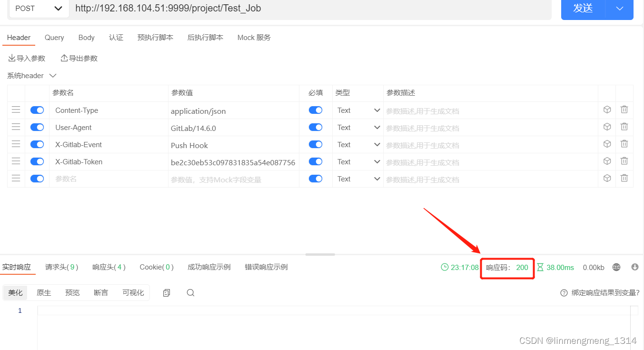This screenshot has height=350, width=644.
Task: Toggle the required switch for X-Gitlab-Token
Action: coord(316,161)
